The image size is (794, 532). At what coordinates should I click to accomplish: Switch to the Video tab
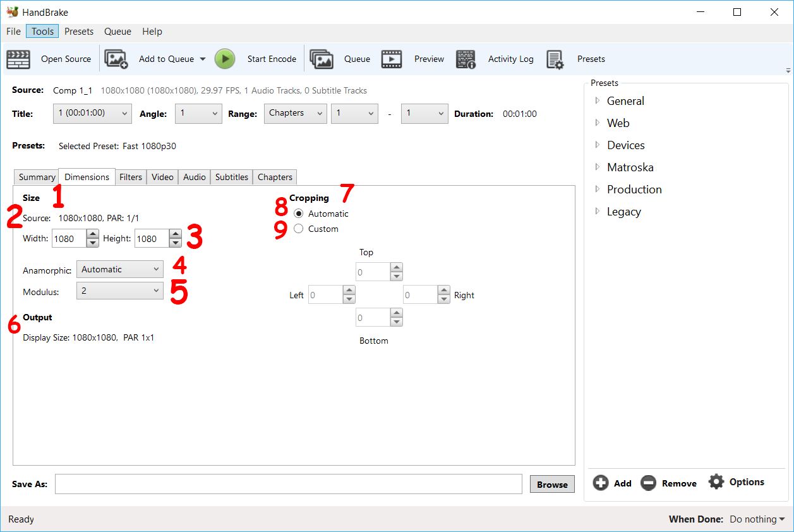tap(162, 177)
